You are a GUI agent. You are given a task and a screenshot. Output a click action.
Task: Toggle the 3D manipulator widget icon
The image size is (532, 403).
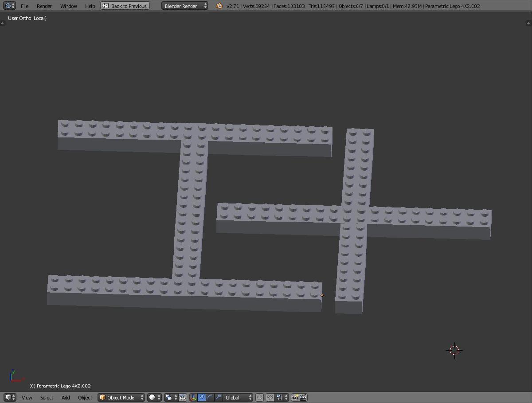point(193,397)
